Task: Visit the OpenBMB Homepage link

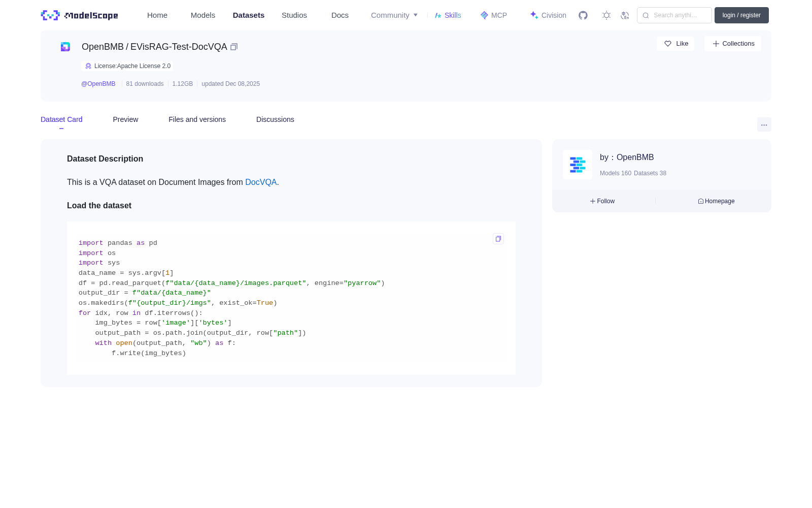Action: click(x=716, y=201)
